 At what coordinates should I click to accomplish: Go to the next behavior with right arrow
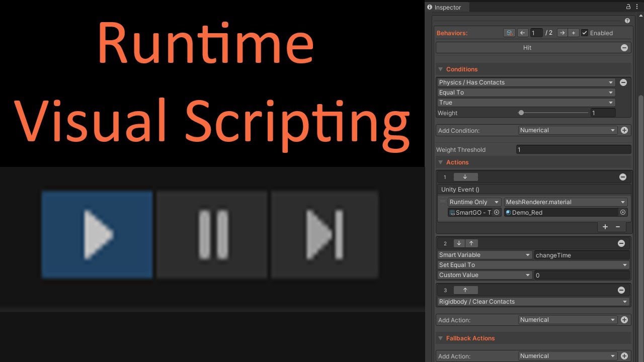point(562,33)
